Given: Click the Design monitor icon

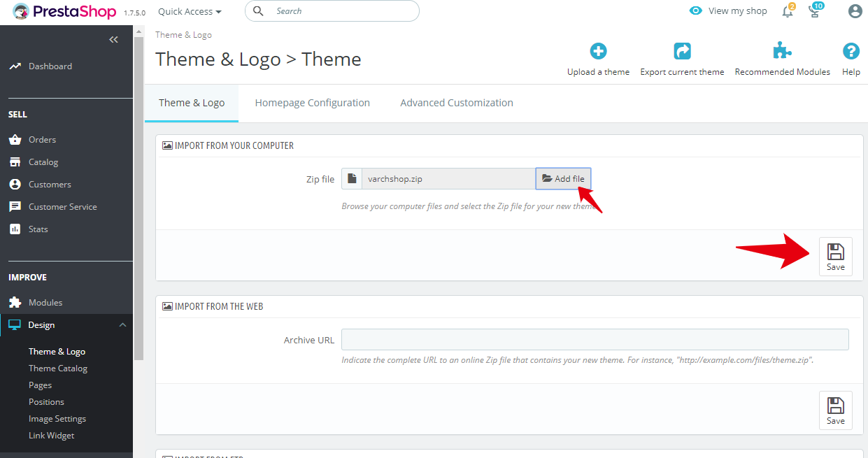Looking at the screenshot, I should (x=15, y=325).
